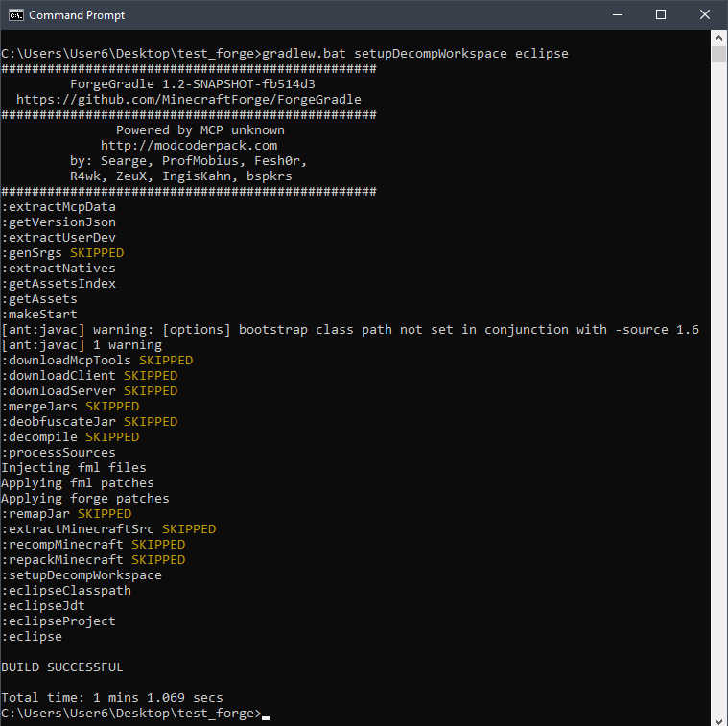Click the 'Injecting fml files' line

coord(74,467)
